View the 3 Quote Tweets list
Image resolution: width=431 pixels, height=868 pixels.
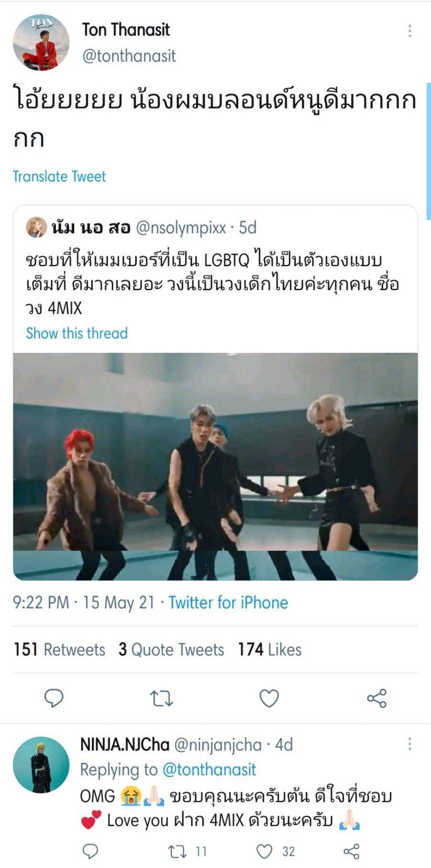(x=172, y=649)
